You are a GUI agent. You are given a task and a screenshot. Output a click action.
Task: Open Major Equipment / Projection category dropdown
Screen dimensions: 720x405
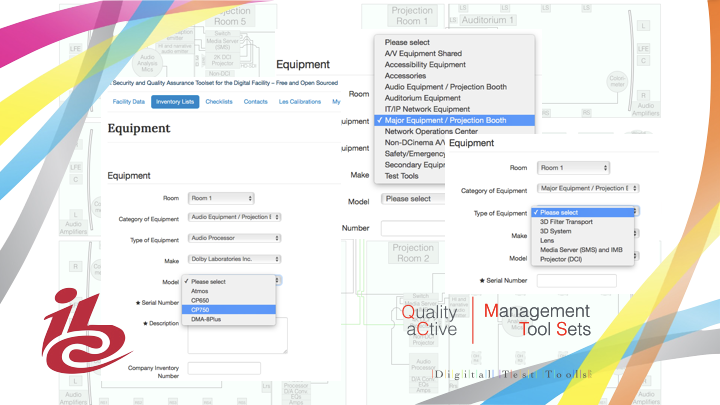(x=588, y=188)
